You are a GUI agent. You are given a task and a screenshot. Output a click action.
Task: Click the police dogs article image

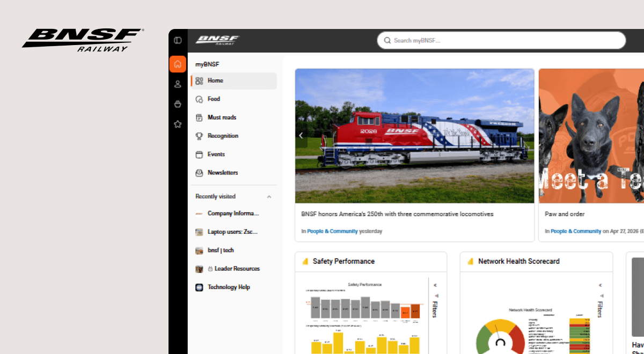[591, 136]
